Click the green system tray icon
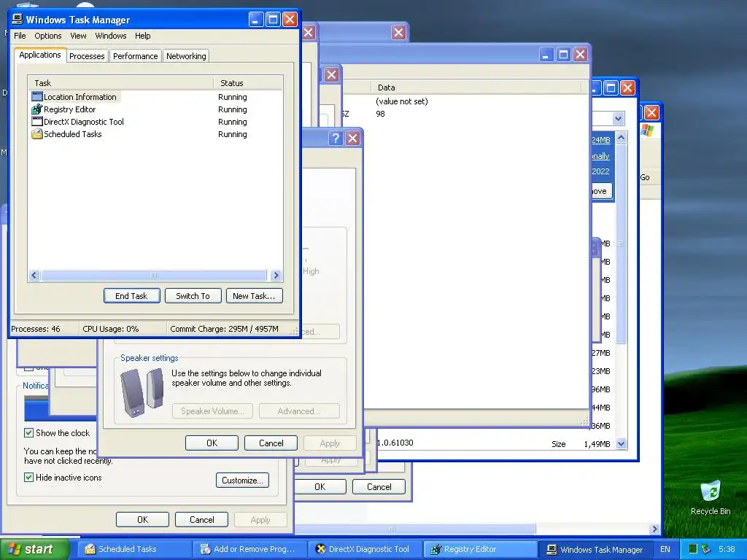The height and width of the screenshot is (560, 747). tap(693, 549)
